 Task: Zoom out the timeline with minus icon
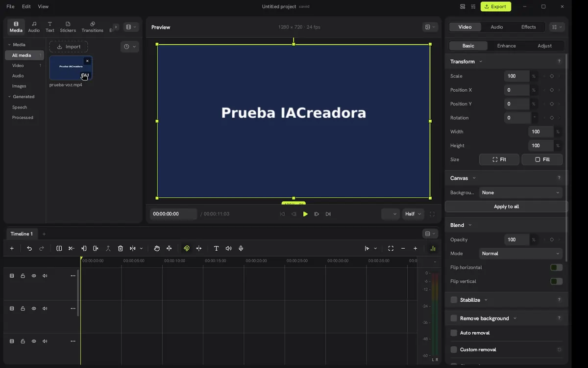tap(403, 248)
